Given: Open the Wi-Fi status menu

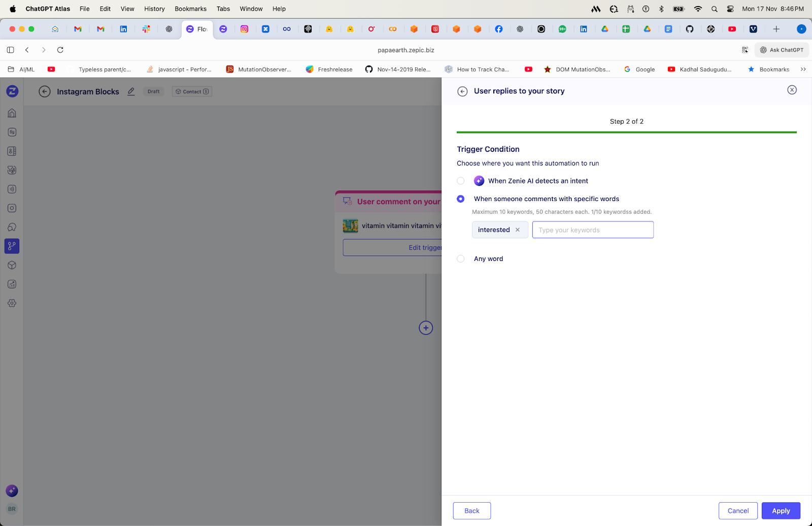Looking at the screenshot, I should [698, 9].
